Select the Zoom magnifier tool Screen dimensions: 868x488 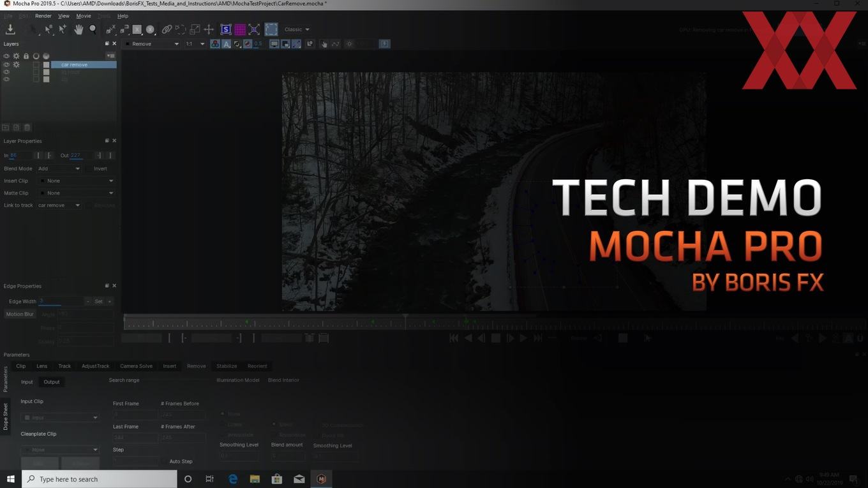click(x=93, y=29)
